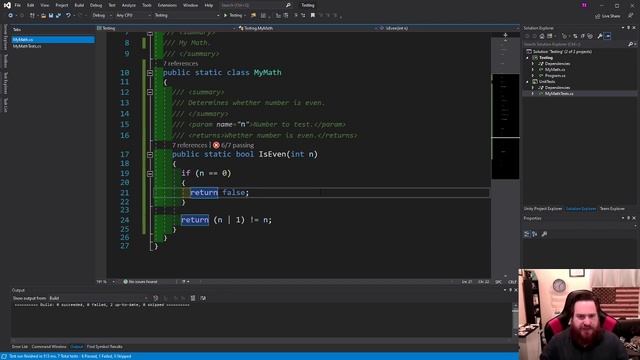
Task: Click the failed test icon beside 6/7 passing
Action: click(x=216, y=145)
